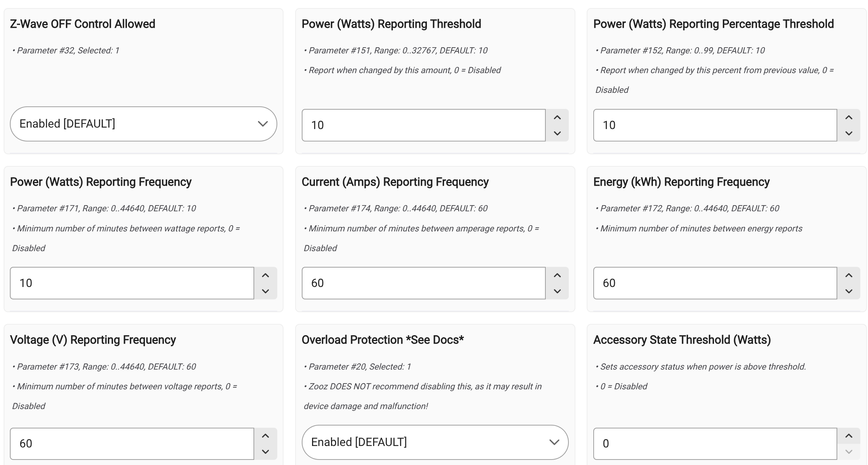Increment Power Reporting Percentage Threshold arrow
The width and height of the screenshot is (868, 465).
(x=849, y=117)
